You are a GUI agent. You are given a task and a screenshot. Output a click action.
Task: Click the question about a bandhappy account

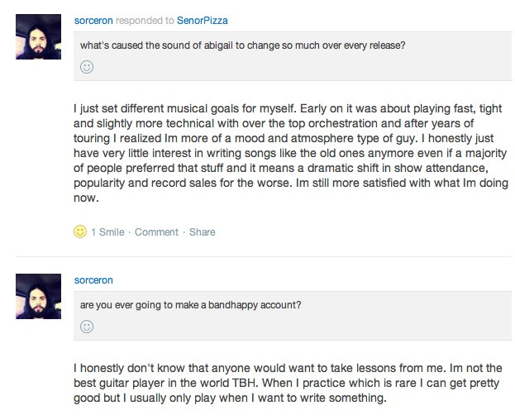[190, 304]
